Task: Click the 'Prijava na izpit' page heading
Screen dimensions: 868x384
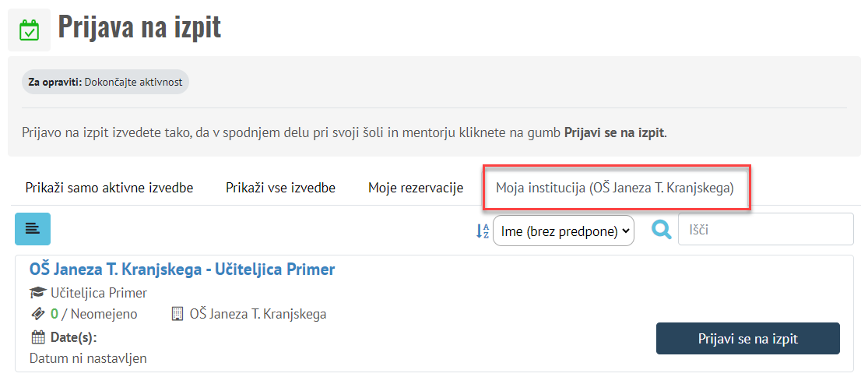Action: tap(140, 27)
